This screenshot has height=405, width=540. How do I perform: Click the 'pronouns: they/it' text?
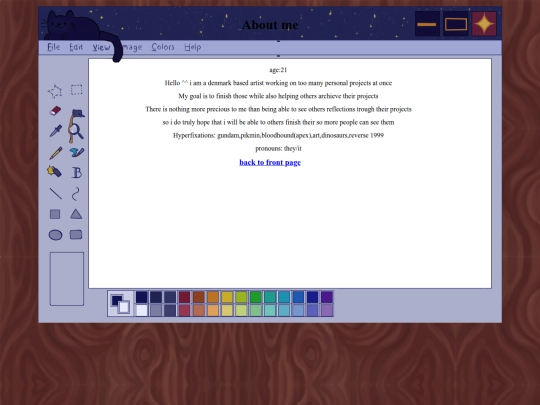[x=278, y=148]
